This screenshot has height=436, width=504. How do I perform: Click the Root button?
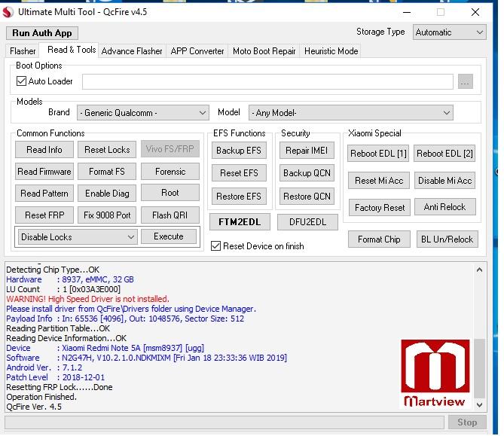pyautogui.click(x=170, y=193)
